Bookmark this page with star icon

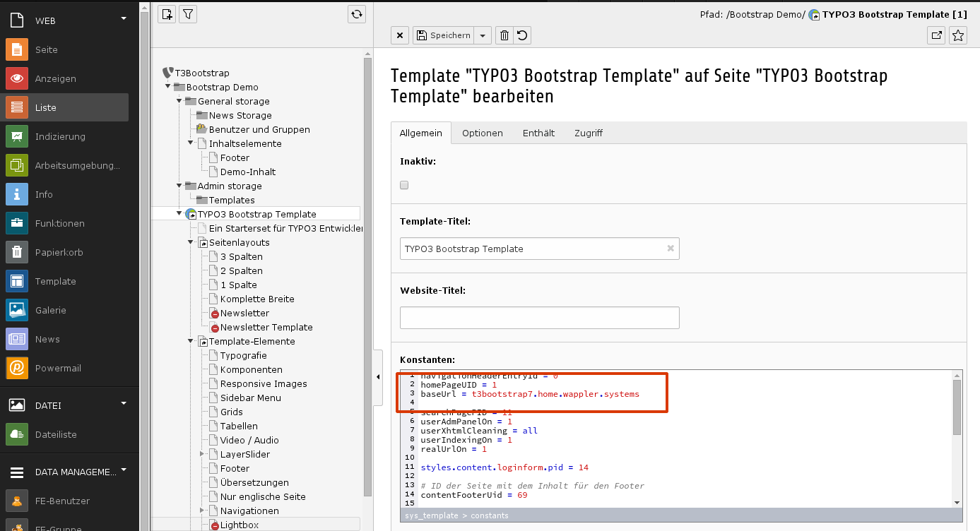coord(957,35)
